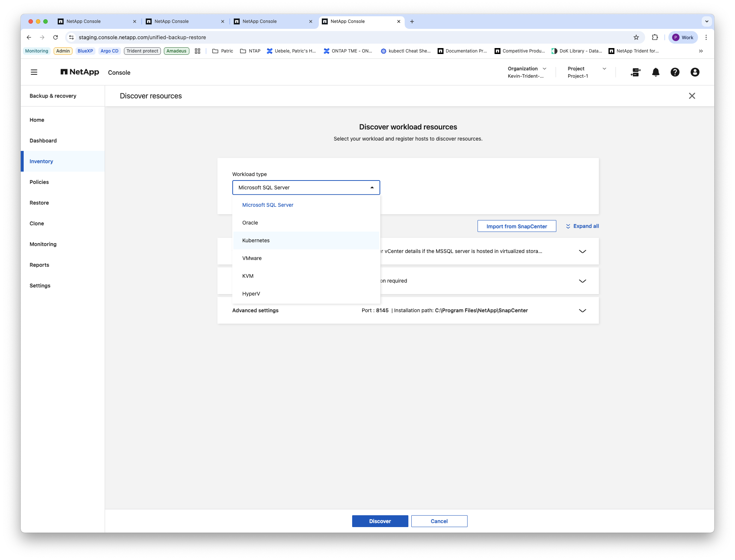Open the Argo CD tab group

(x=109, y=51)
